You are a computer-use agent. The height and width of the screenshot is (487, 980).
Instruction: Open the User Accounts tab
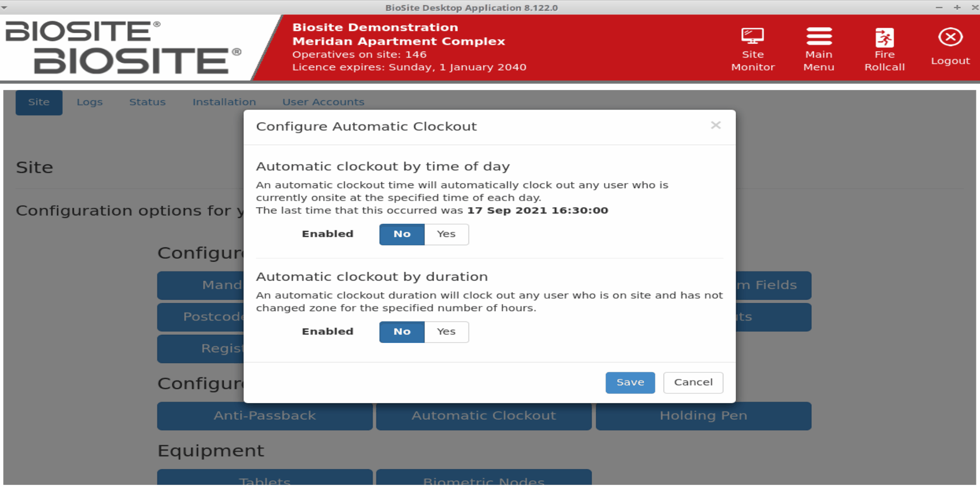[323, 102]
